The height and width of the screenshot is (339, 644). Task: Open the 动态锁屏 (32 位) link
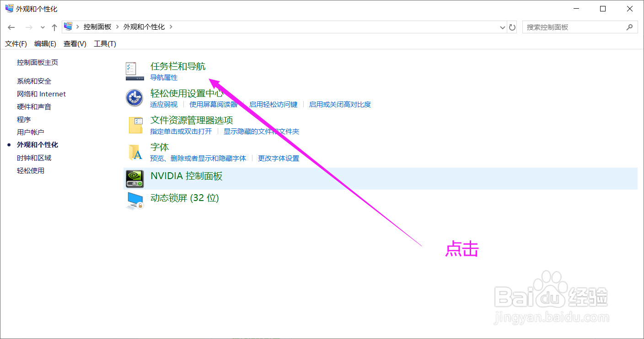[185, 198]
